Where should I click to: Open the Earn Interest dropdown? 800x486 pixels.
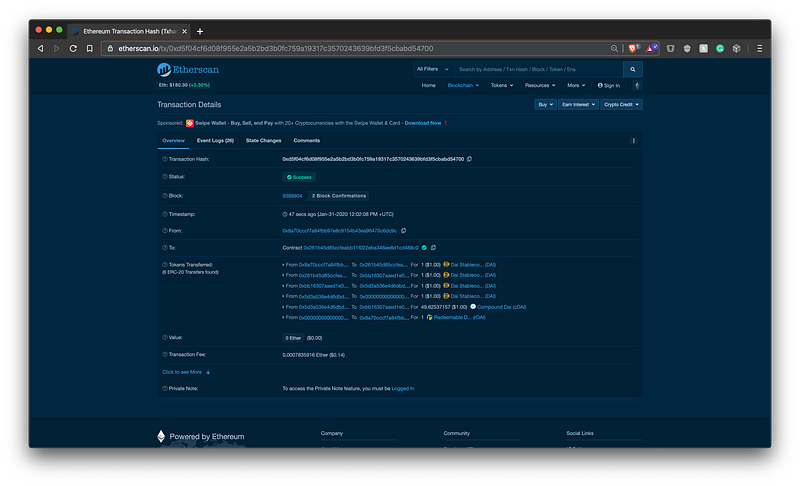click(579, 105)
